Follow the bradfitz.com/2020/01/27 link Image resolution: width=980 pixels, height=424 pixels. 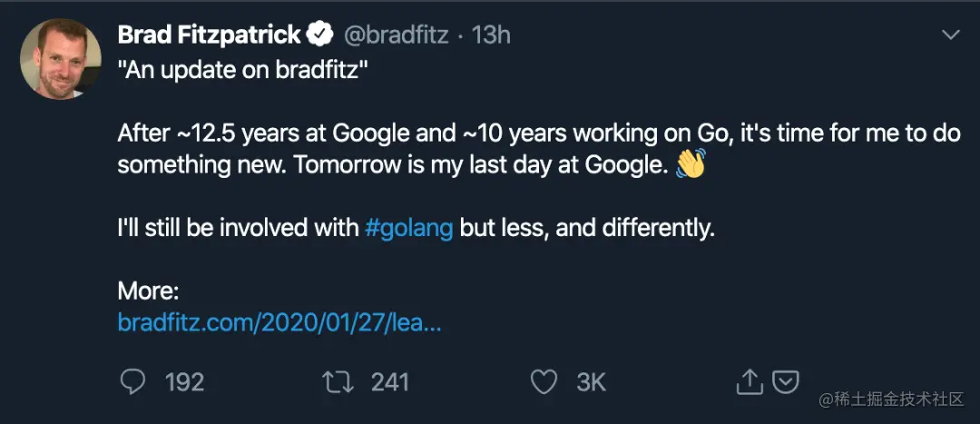279,322
